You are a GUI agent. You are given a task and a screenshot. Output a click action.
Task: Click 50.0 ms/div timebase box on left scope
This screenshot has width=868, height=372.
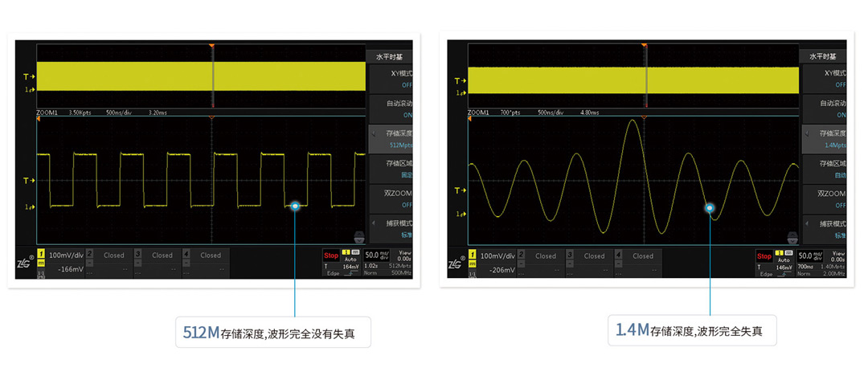click(x=377, y=255)
